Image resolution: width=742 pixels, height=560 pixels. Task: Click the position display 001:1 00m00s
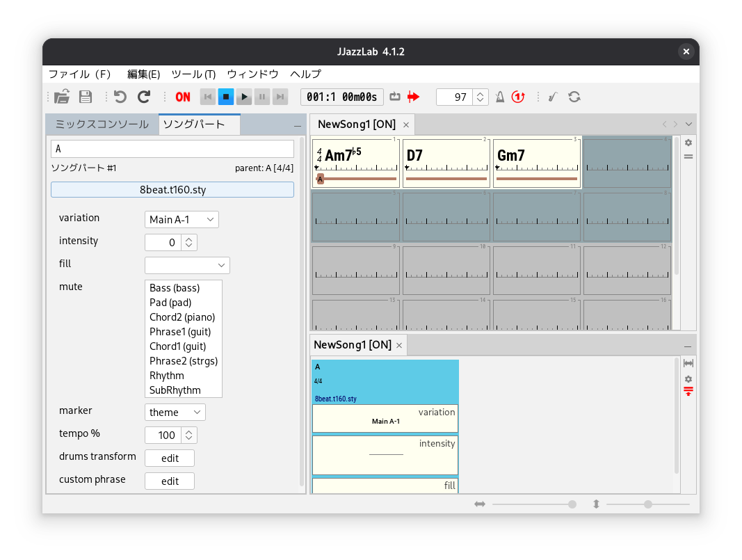click(x=341, y=97)
